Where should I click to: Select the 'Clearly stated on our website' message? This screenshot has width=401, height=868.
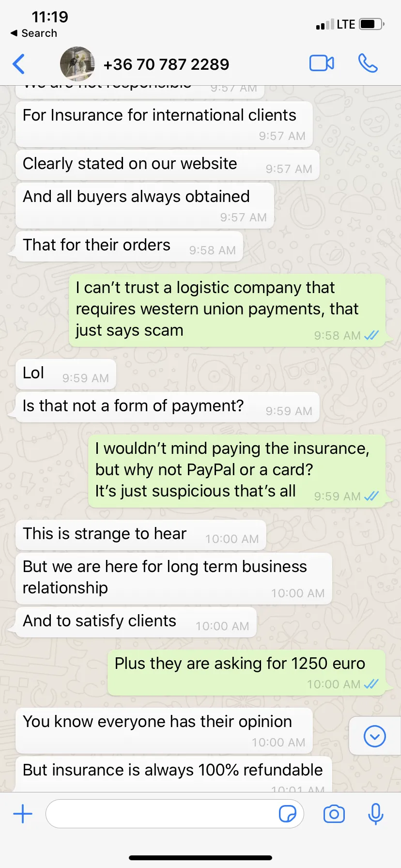[168, 165]
